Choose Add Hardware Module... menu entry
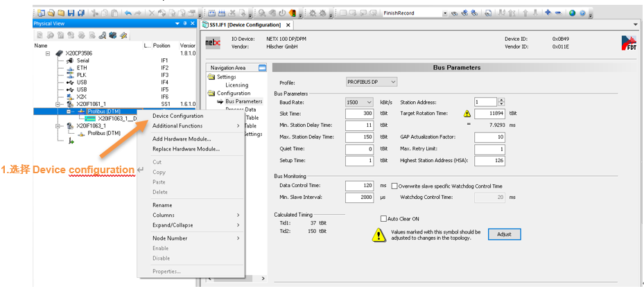644x291 pixels. (x=182, y=139)
